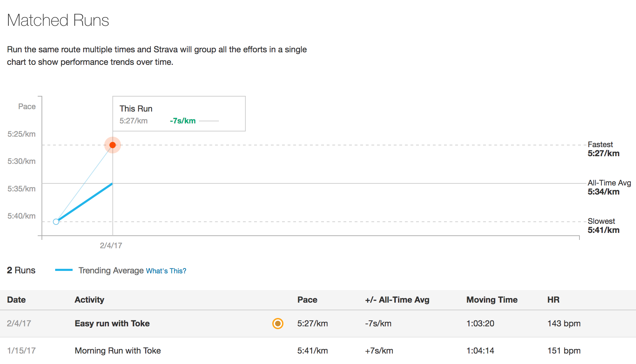
Task: Click the 5:30/km y-axis label
Action: (x=22, y=161)
